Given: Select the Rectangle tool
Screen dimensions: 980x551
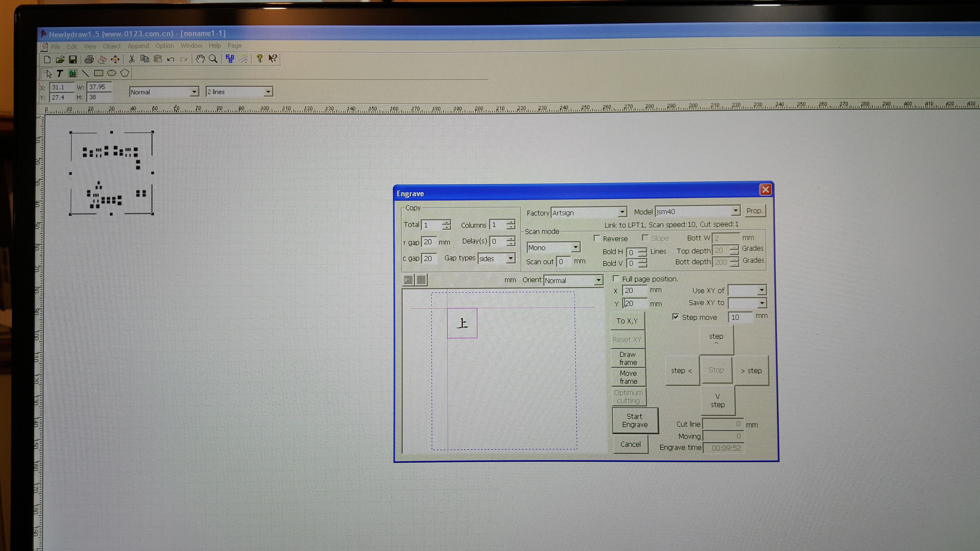Looking at the screenshot, I should 99,73.
